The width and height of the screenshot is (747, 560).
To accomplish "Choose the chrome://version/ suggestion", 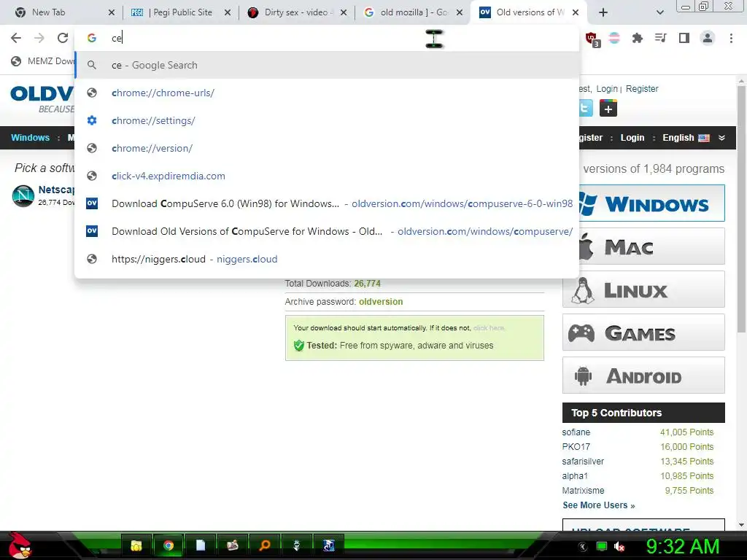I will pos(327,148).
